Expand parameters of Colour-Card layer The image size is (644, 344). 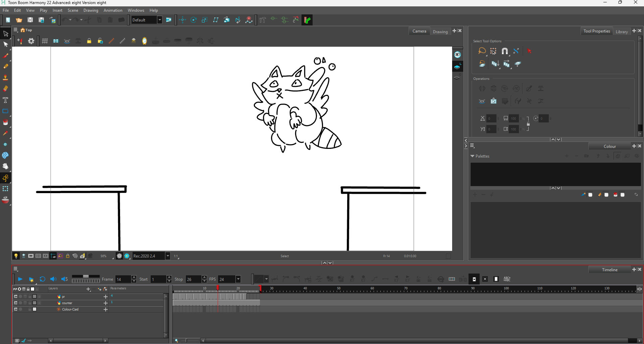106,309
